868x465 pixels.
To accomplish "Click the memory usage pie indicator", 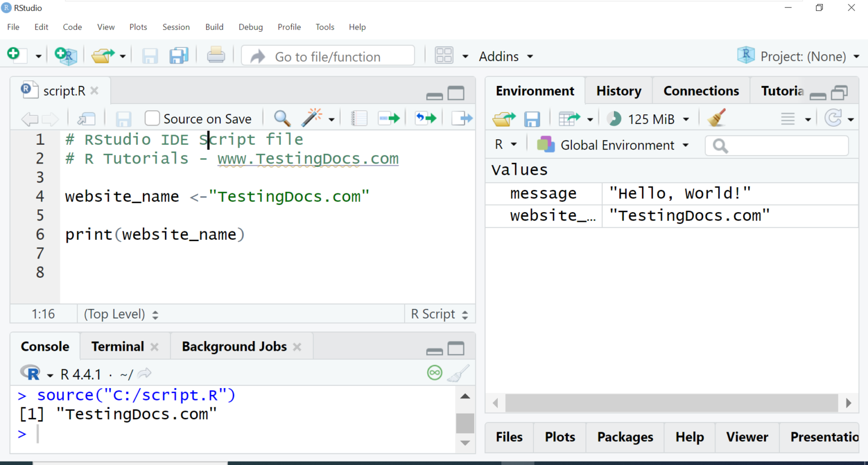I will 615,118.
